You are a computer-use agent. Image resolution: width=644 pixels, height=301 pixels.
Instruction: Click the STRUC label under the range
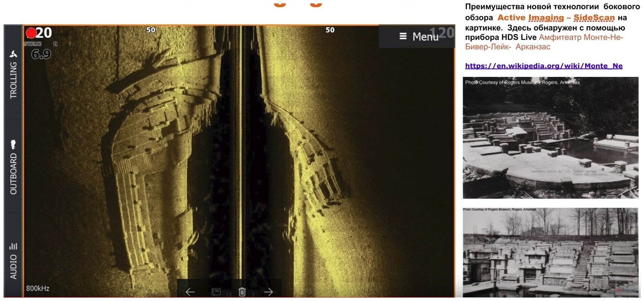(33, 44)
